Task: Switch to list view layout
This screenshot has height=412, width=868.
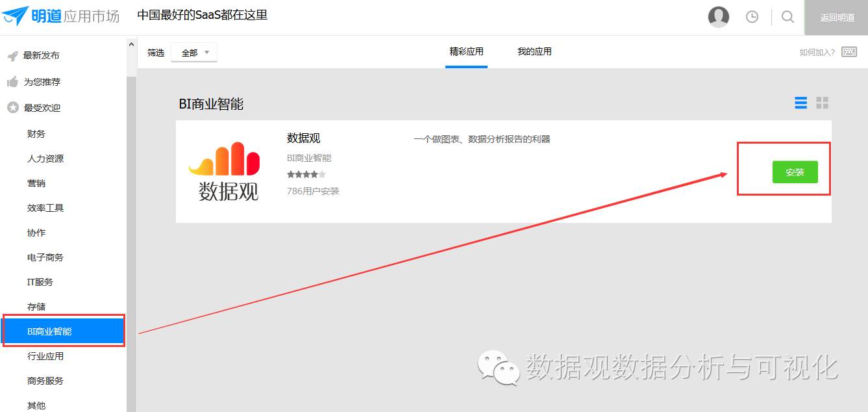Action: (801, 103)
